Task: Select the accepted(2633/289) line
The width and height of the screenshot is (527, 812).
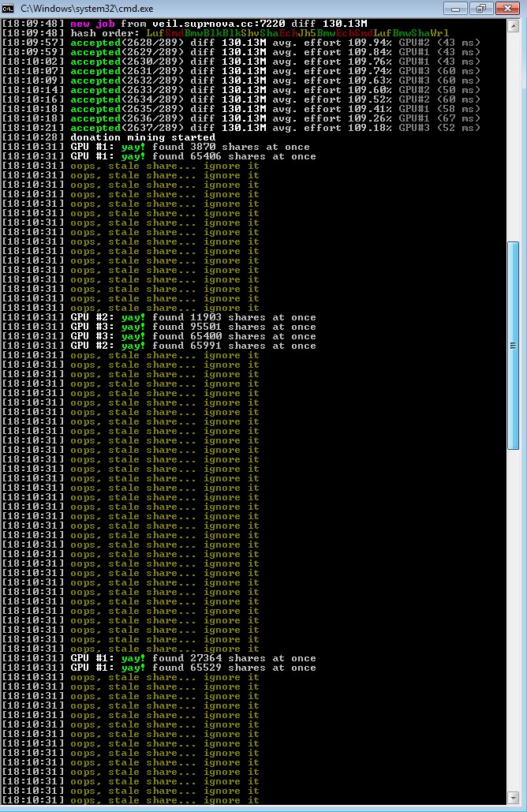Action: click(241, 90)
